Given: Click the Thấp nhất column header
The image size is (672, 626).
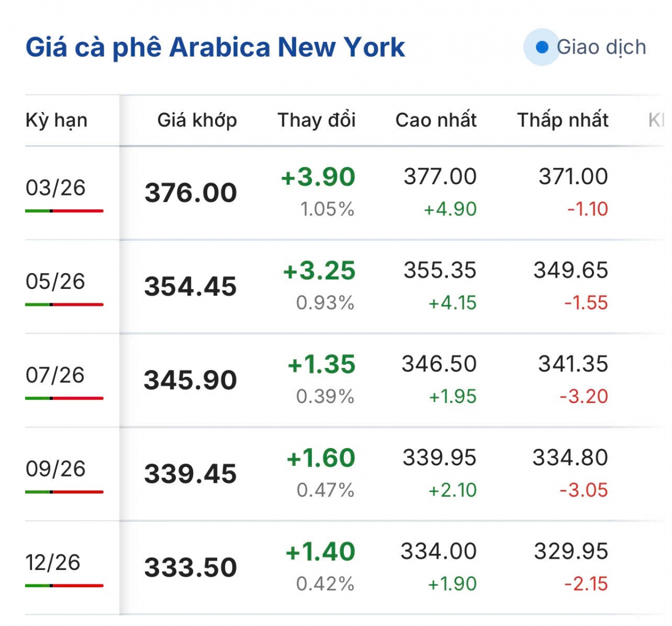Looking at the screenshot, I should tap(562, 120).
